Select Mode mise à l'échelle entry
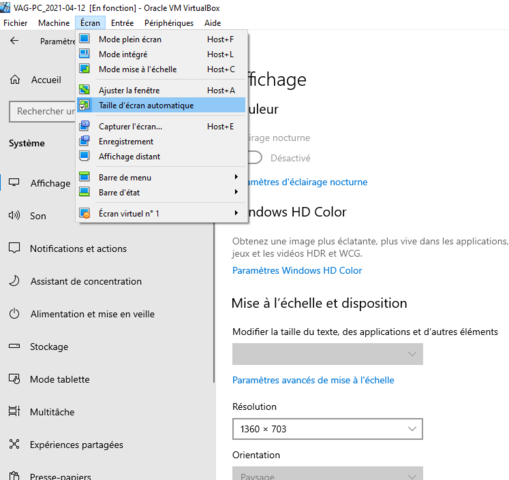 pos(162,69)
